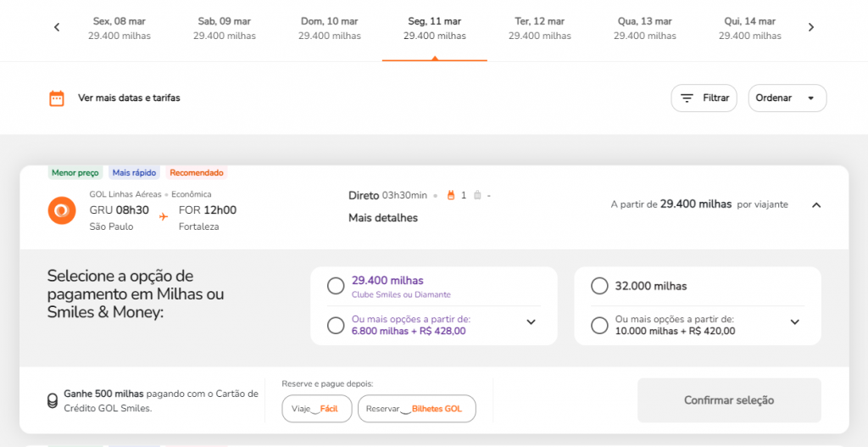This screenshot has height=447, width=868.
Task: Click the orange calendar icon
Action: point(57,98)
